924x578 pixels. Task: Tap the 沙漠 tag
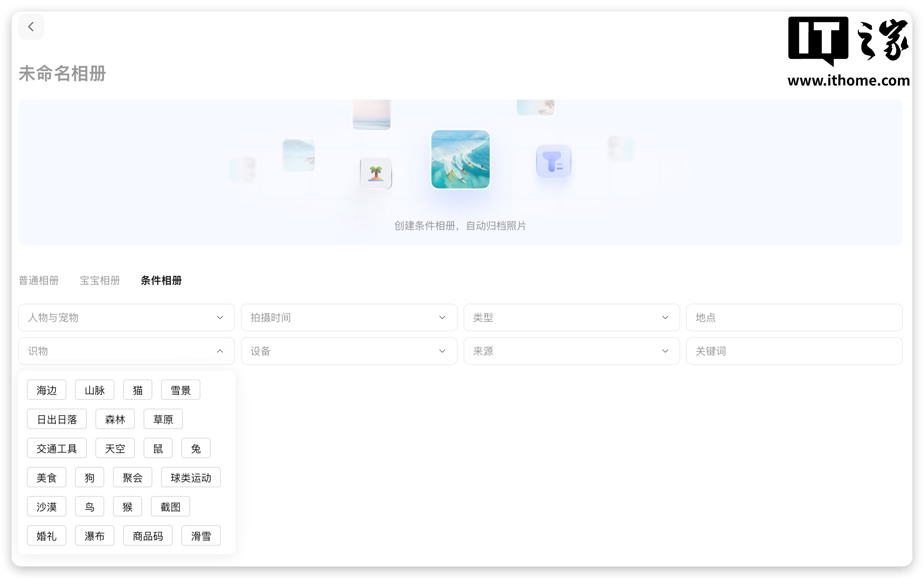click(47, 507)
